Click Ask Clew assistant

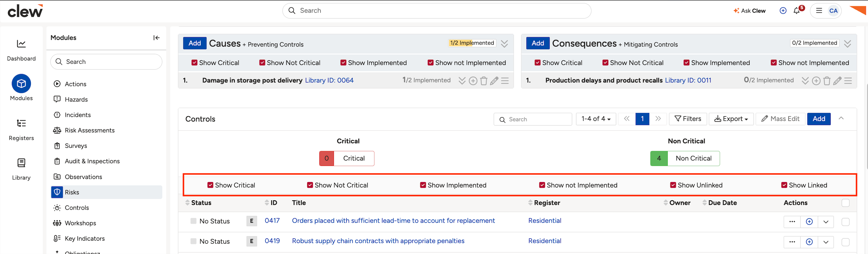coord(749,11)
